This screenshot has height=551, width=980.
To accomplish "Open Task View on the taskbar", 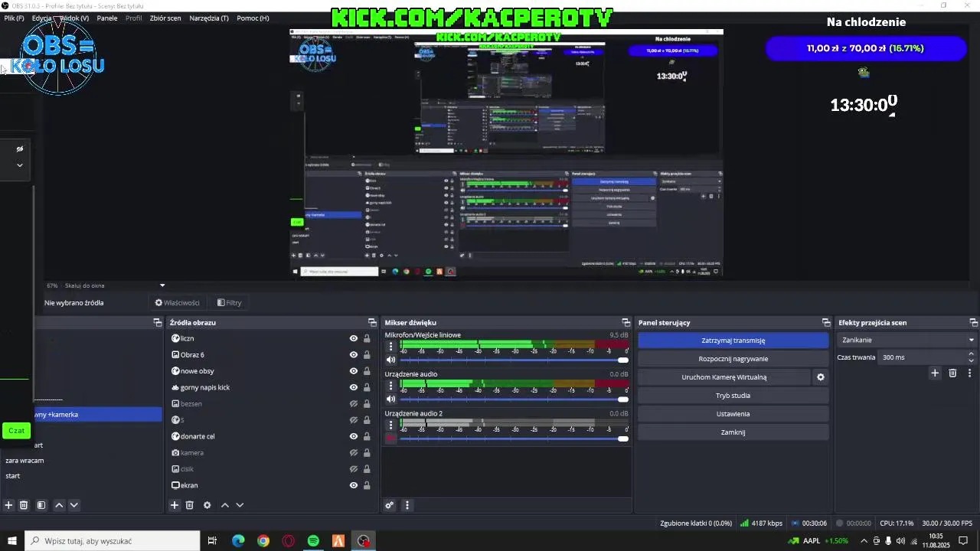I will coord(213,541).
